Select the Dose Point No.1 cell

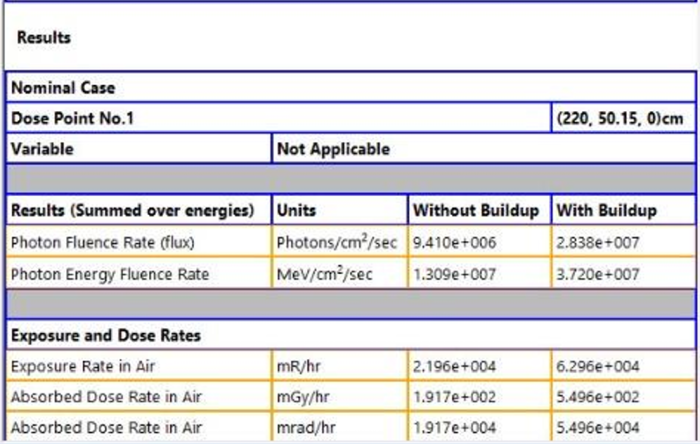tap(279, 118)
